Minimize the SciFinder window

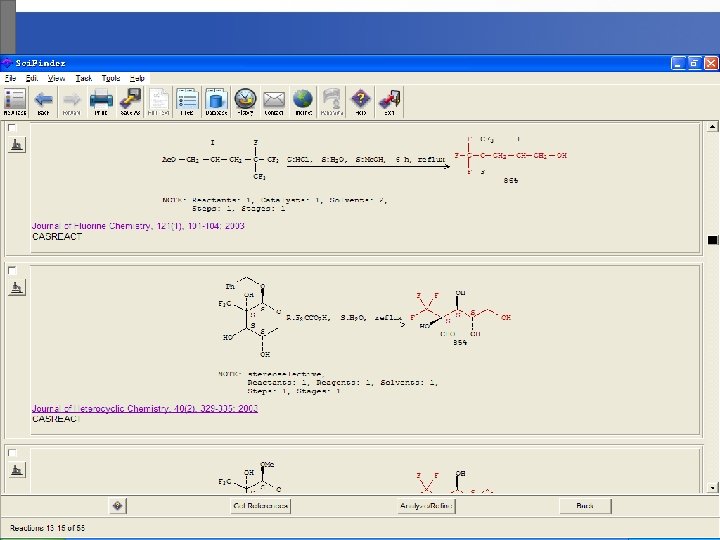click(678, 63)
